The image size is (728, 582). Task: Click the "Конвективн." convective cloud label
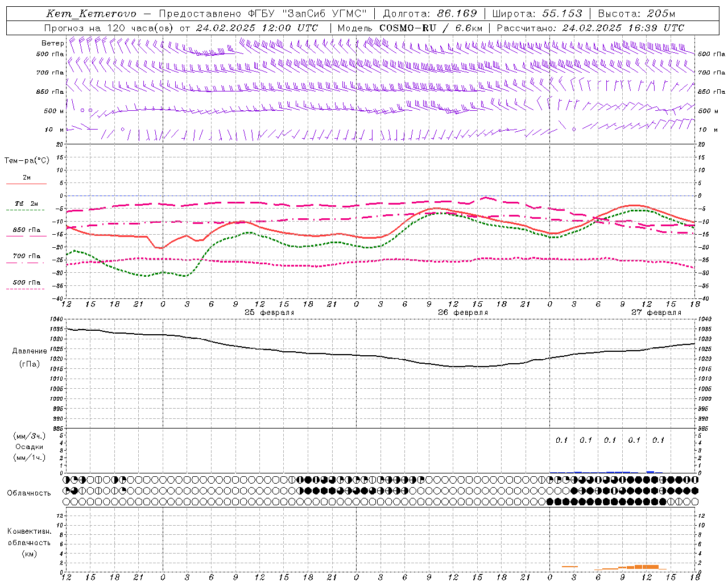pos(30,531)
